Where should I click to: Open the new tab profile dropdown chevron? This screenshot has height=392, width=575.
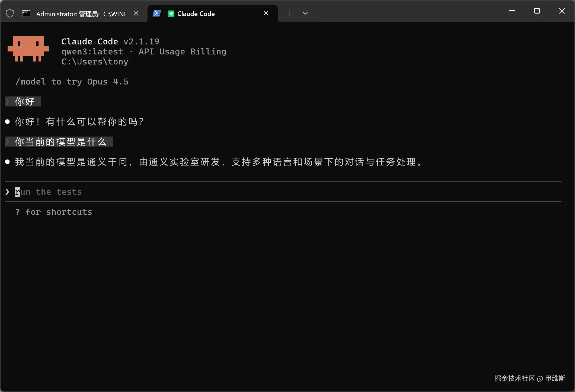(x=305, y=13)
